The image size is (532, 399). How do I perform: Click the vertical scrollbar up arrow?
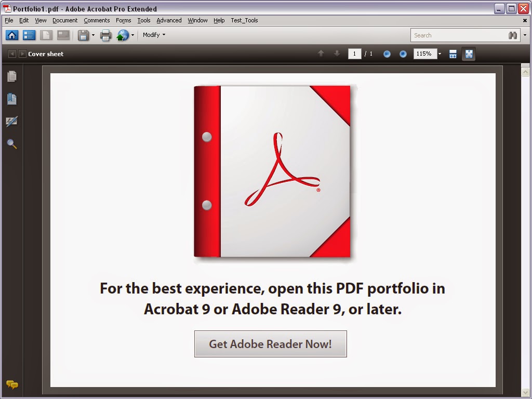point(525,72)
